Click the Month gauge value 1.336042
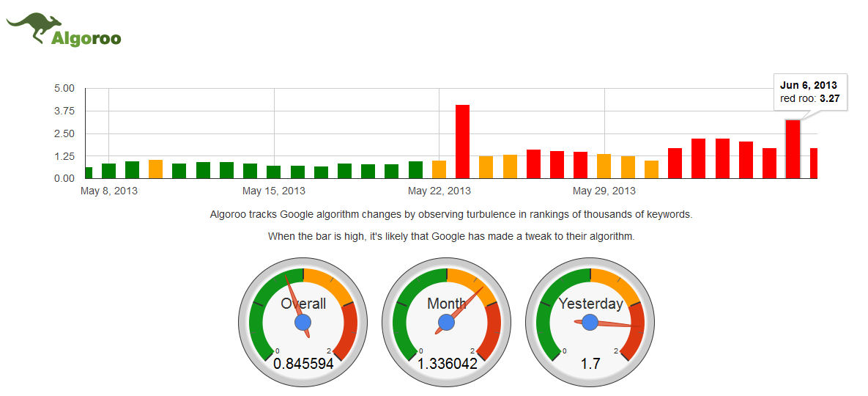This screenshot has width=868, height=396. [447, 364]
